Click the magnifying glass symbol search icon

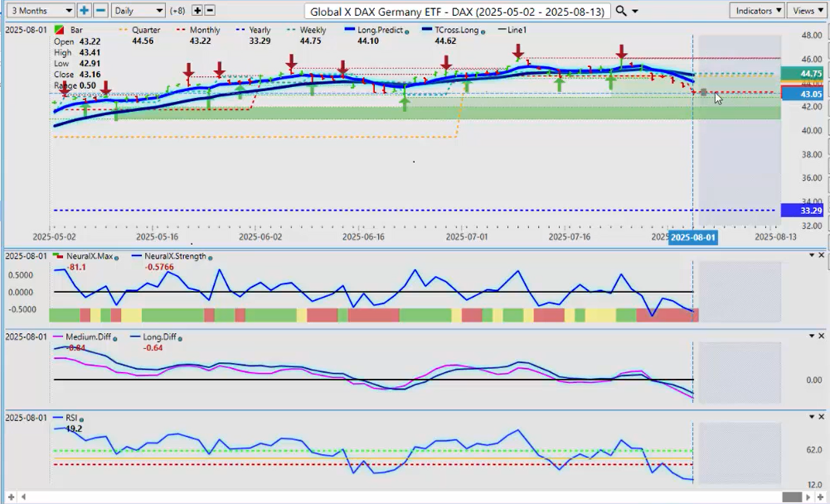click(x=621, y=11)
